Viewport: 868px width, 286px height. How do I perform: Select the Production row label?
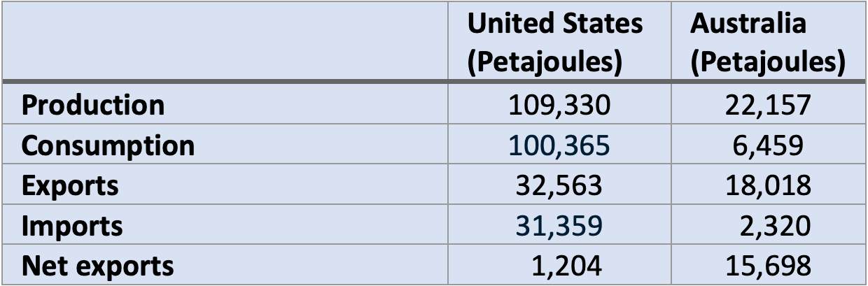tap(93, 105)
